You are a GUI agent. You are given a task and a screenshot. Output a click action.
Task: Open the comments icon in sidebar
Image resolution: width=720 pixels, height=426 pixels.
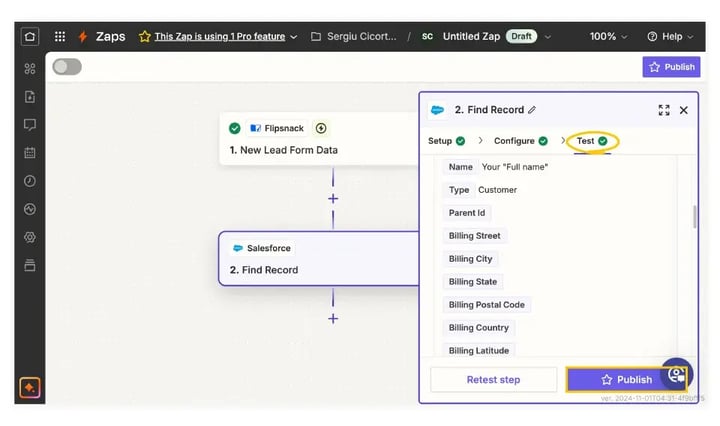point(30,125)
